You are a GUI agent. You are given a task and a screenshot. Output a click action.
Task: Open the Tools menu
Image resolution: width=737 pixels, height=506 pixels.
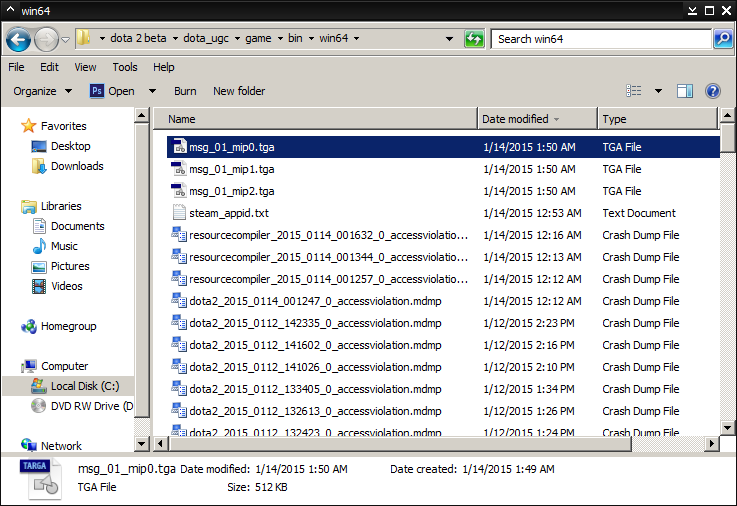125,67
